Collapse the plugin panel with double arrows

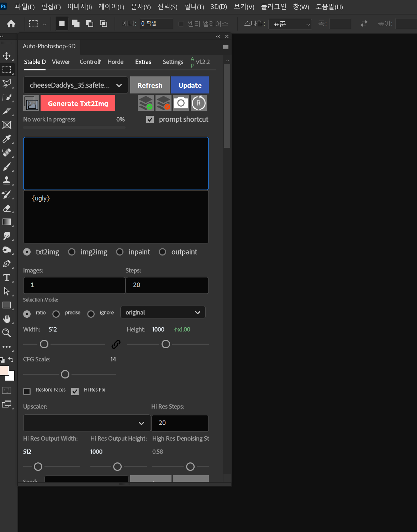point(218,36)
